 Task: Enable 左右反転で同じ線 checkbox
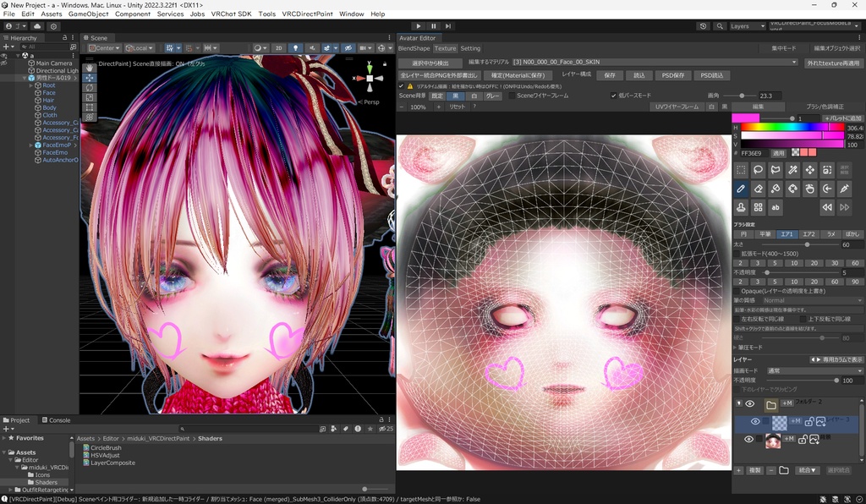(x=737, y=319)
